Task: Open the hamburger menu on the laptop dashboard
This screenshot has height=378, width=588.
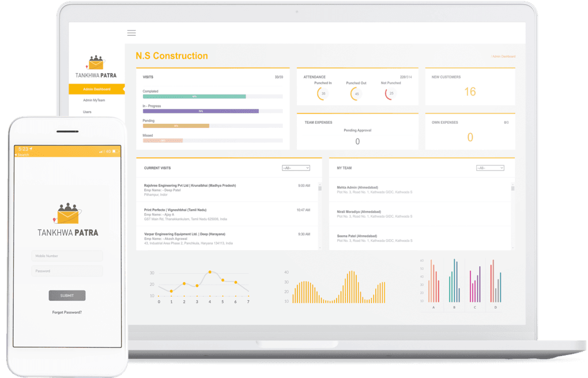Action: [x=131, y=33]
